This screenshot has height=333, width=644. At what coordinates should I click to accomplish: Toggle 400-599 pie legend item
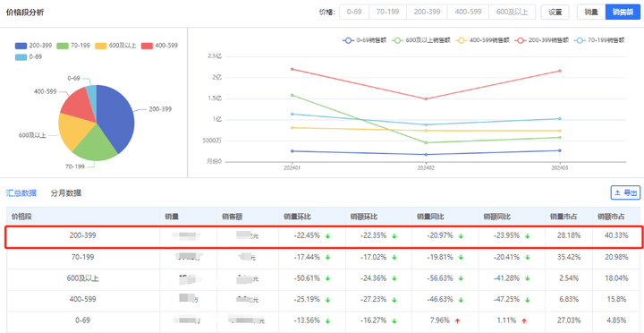(x=160, y=46)
